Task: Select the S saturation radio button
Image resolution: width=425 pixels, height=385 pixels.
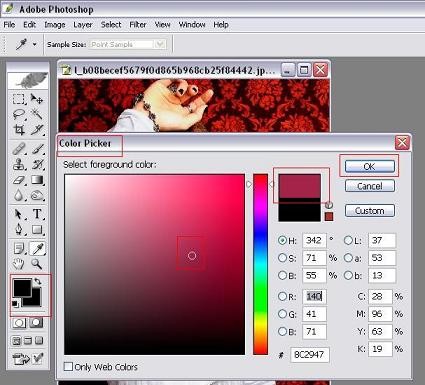Action: pos(282,258)
